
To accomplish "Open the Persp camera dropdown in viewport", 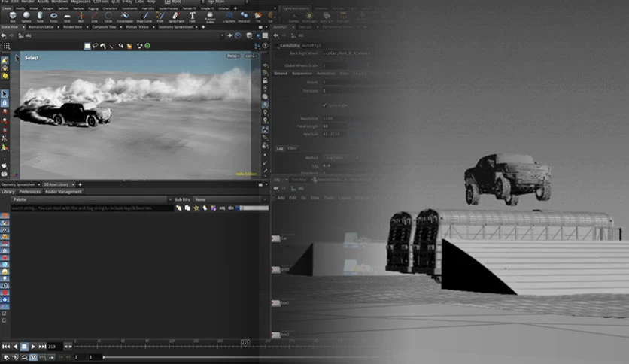I will [233, 56].
